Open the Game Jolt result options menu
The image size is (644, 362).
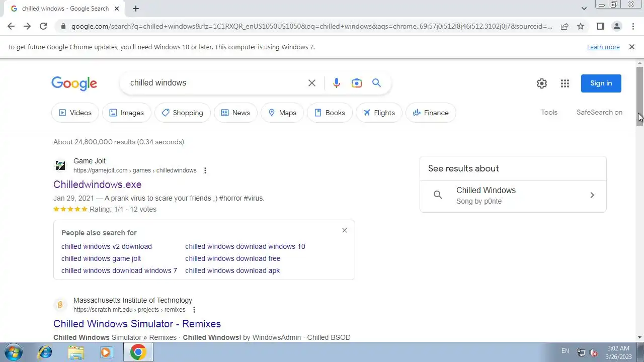(205, 170)
